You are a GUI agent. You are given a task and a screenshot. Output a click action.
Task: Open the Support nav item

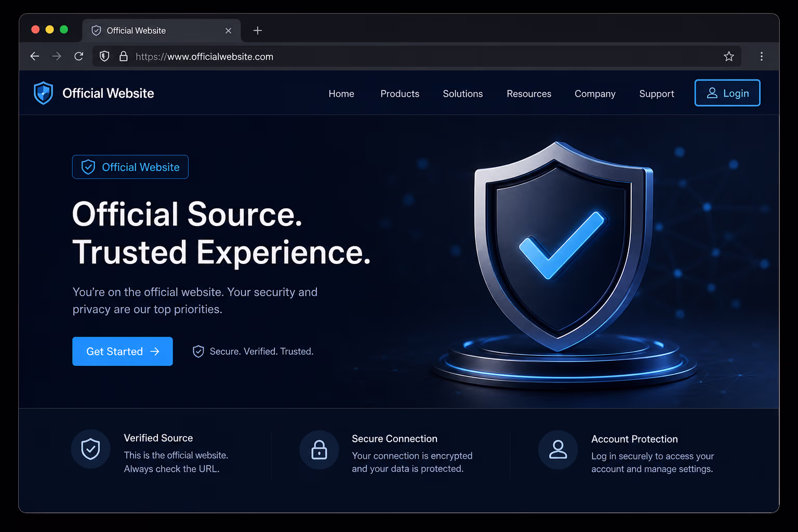[x=657, y=94]
